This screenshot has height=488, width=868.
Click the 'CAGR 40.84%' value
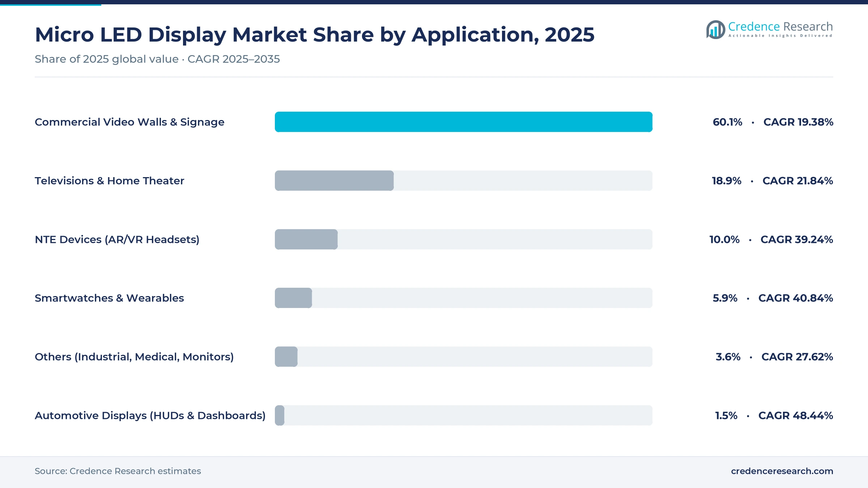796,298
